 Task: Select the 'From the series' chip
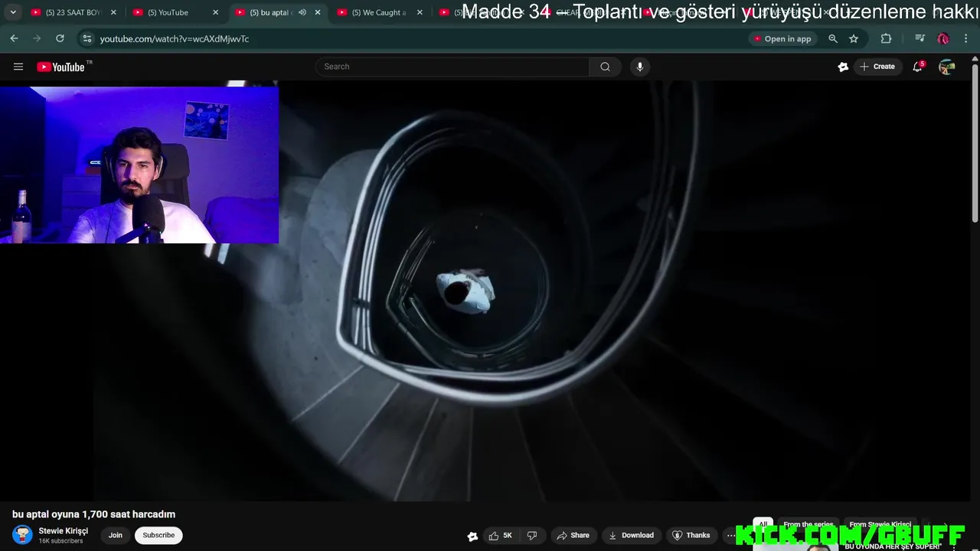[808, 524]
